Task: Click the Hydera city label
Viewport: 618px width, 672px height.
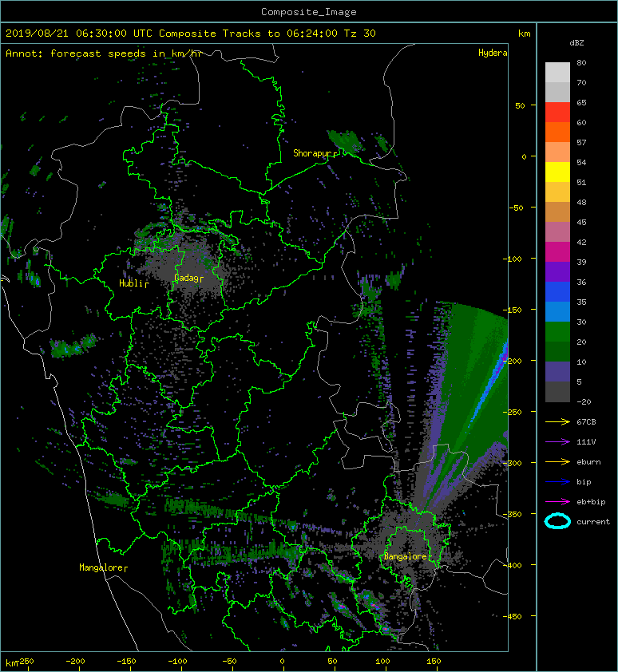Action: pos(493,53)
